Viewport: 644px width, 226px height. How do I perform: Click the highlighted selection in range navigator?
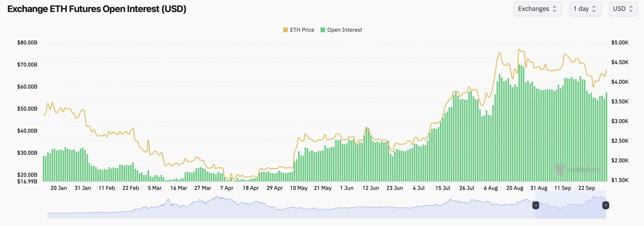click(571, 208)
